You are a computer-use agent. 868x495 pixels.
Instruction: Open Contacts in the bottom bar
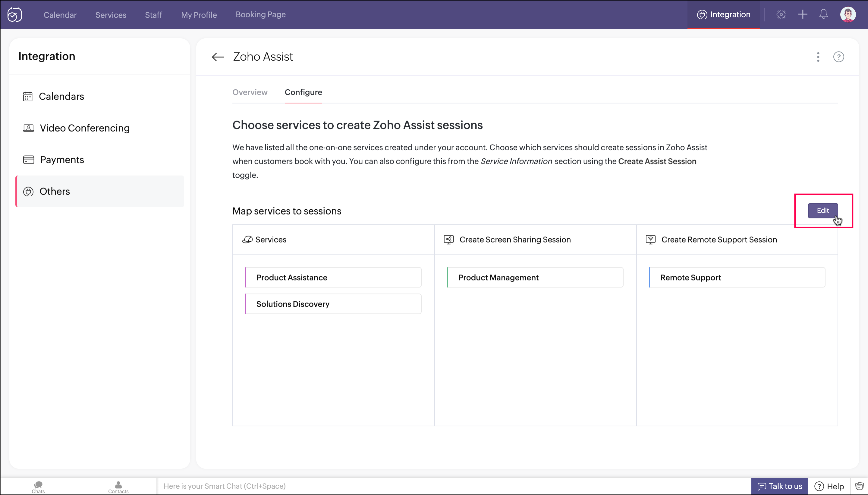(118, 487)
